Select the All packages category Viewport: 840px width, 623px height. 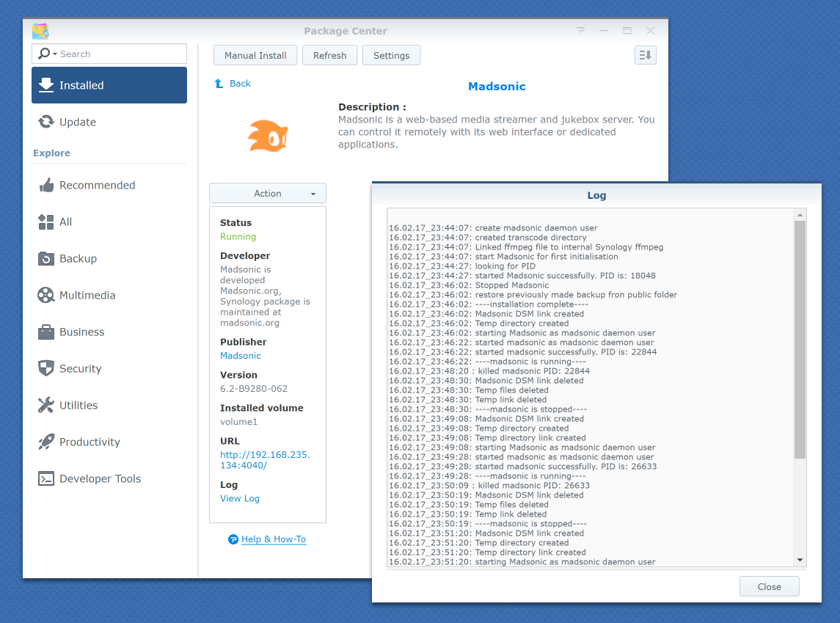109,222
